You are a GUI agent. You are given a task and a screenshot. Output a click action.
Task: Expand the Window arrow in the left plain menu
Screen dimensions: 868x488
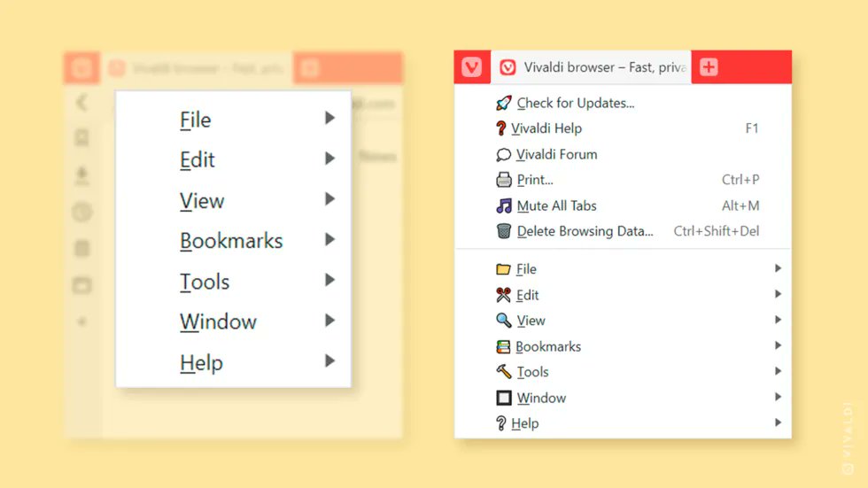tap(329, 321)
